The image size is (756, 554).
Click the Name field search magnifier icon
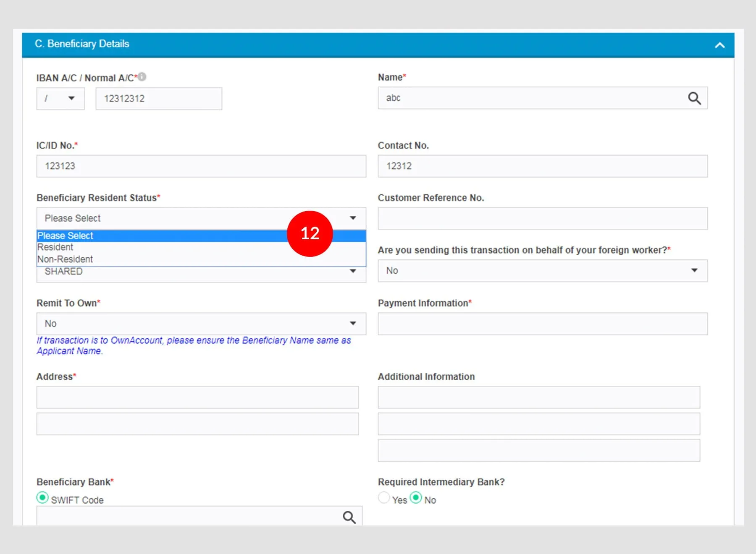(694, 98)
